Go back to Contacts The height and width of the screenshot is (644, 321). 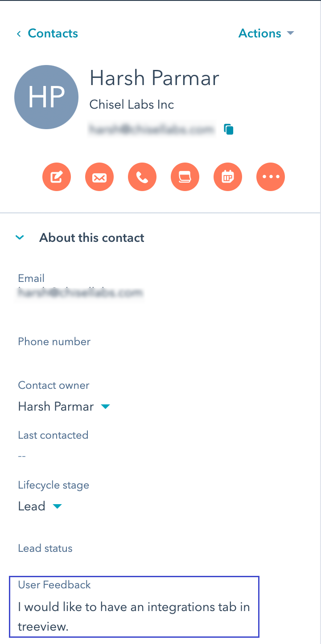pyautogui.click(x=46, y=33)
